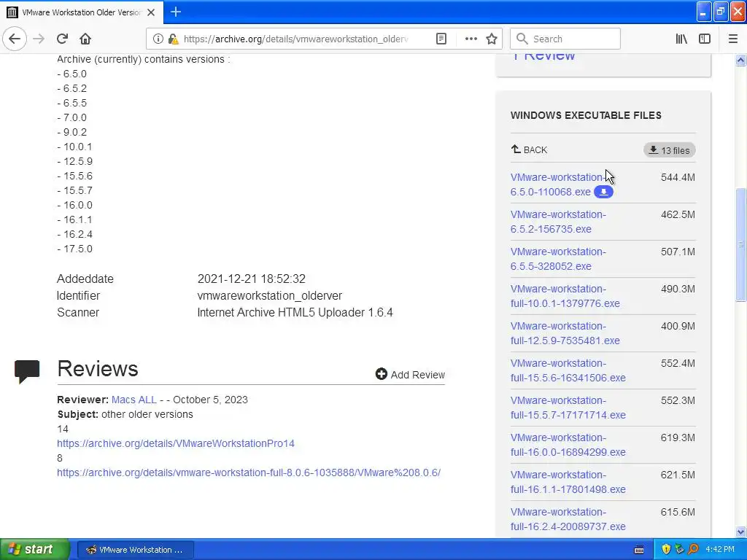The image size is (747, 560).
Task: Click the 544.4M file size text
Action: pos(678,177)
